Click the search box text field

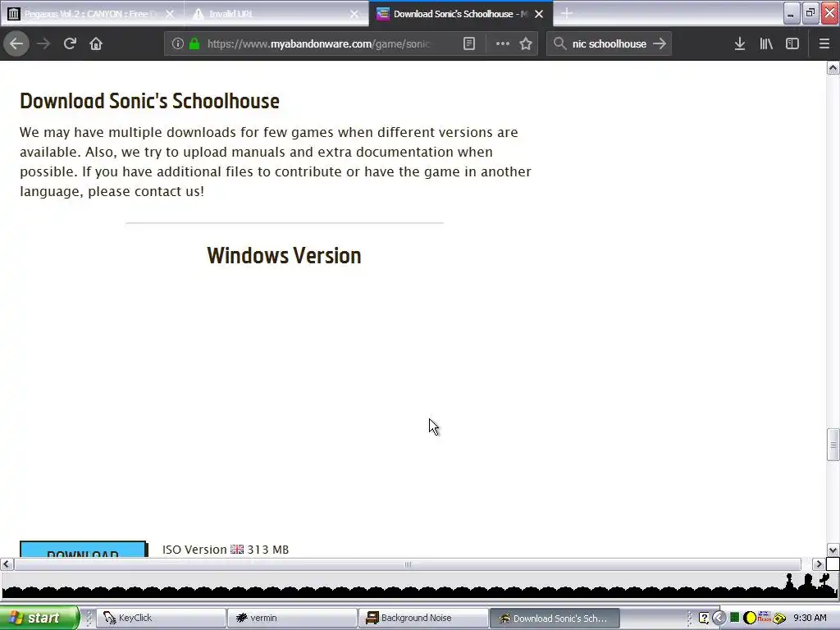coord(609,44)
